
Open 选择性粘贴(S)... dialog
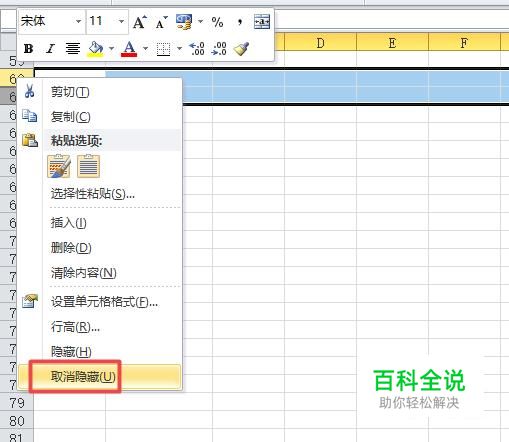click(x=100, y=193)
